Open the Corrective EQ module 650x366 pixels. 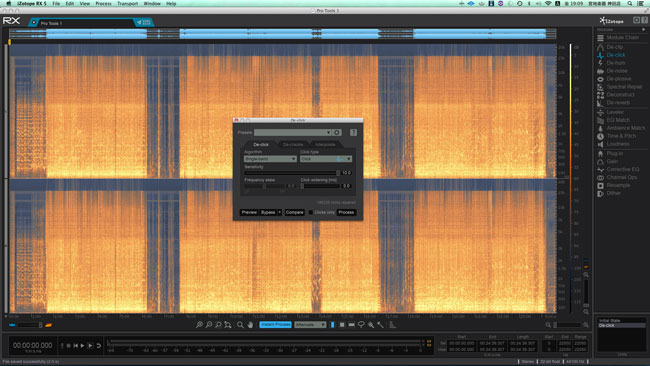(x=618, y=169)
